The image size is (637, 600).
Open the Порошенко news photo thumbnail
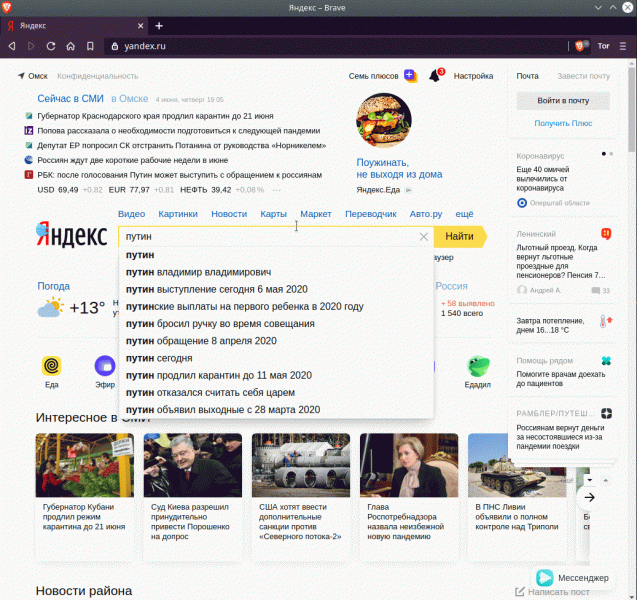click(x=193, y=465)
